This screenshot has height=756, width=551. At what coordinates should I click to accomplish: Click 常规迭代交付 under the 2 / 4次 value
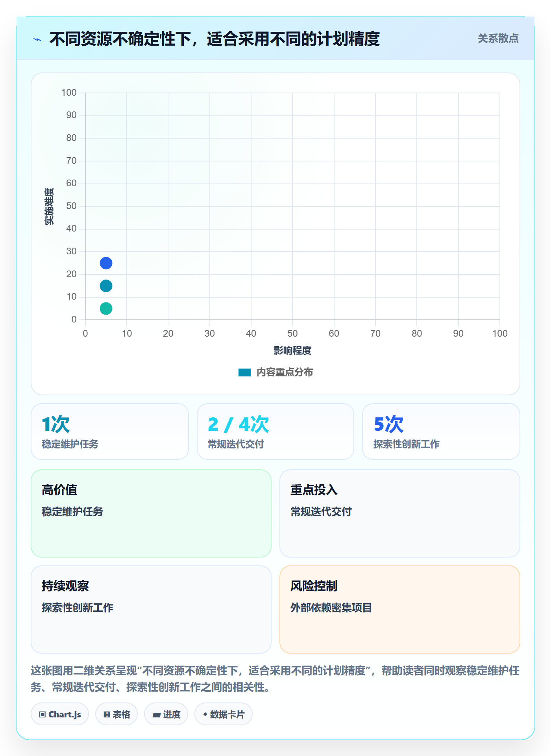pyautogui.click(x=236, y=444)
